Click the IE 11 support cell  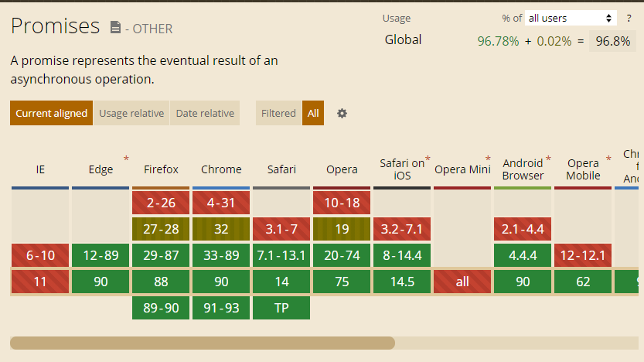tap(40, 282)
